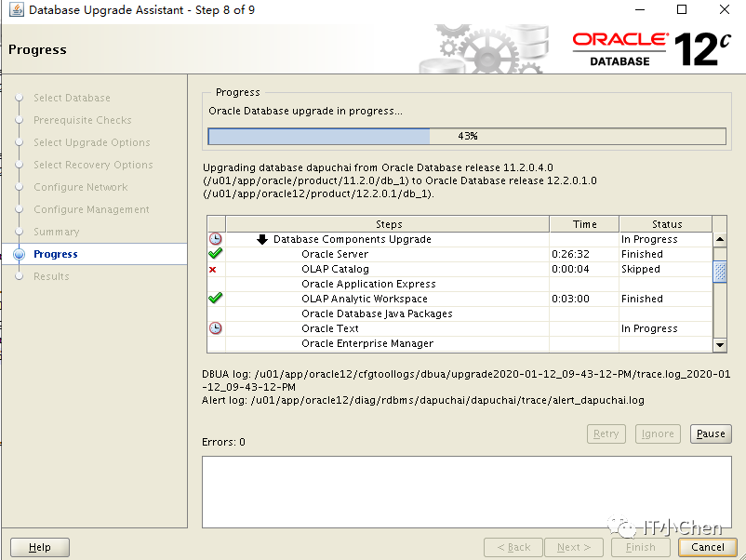Image resolution: width=746 pixels, height=560 pixels.
Task: Click the Progress step bullet in sidebar
Action: point(19,254)
